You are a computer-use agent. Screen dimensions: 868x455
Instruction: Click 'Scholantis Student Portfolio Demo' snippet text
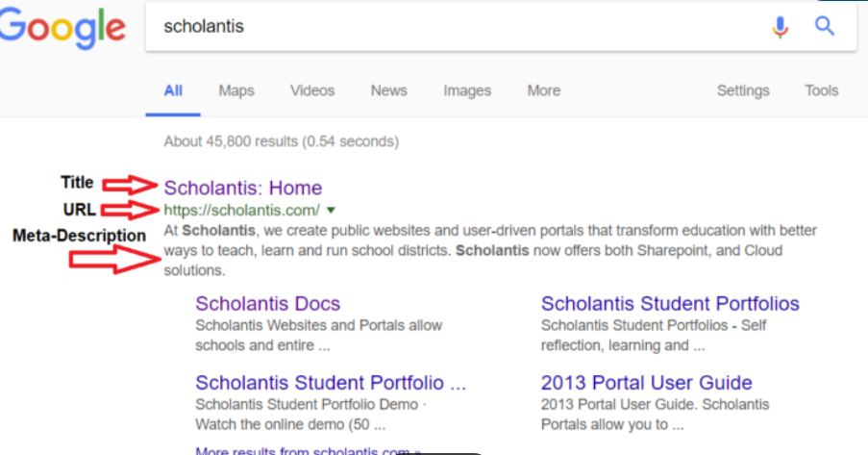[x=307, y=405]
